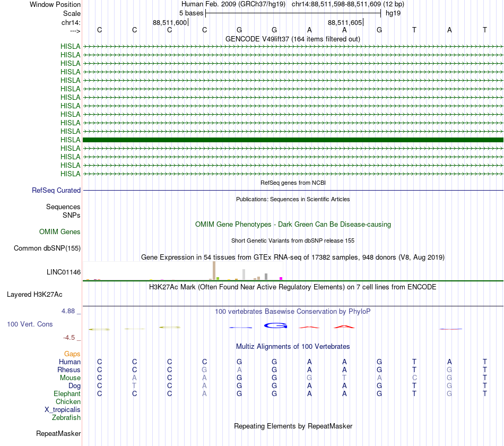Screen dimensions: 504x446
Task: Select the 88,511,600 position marker
Action: 170,22
